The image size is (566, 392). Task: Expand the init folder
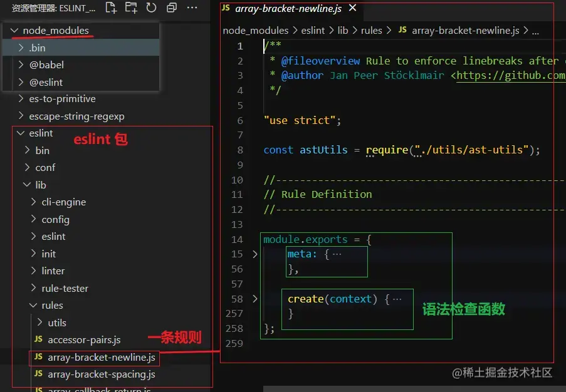(x=34, y=254)
